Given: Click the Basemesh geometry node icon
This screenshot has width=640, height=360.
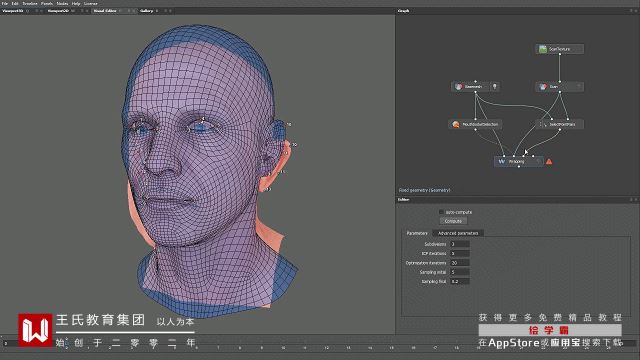Looking at the screenshot, I should [x=458, y=87].
